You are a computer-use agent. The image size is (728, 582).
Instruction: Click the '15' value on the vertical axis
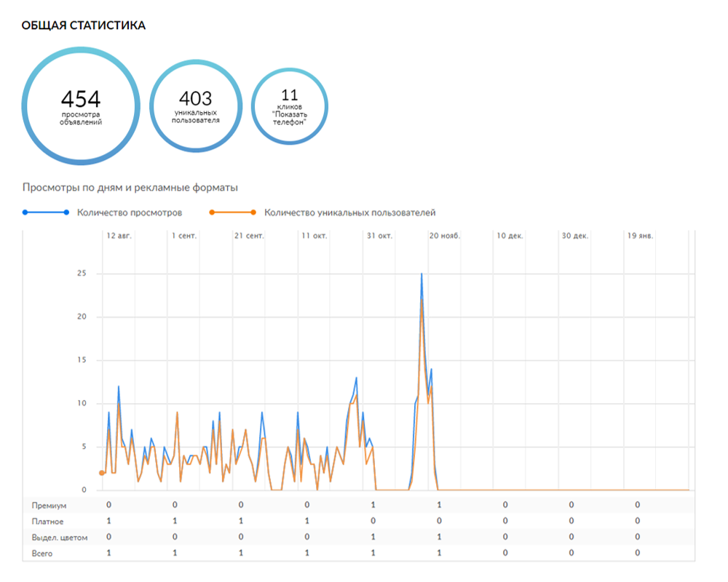point(82,359)
